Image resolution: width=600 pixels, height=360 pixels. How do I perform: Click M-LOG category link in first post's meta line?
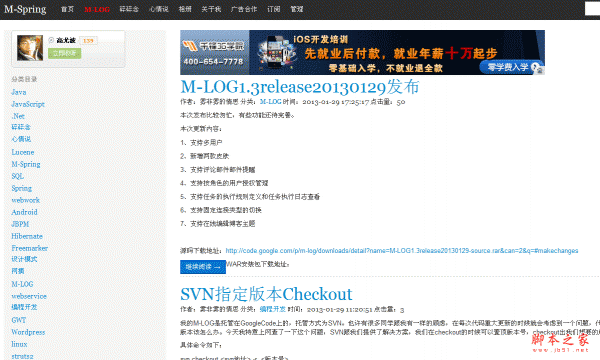271,102
